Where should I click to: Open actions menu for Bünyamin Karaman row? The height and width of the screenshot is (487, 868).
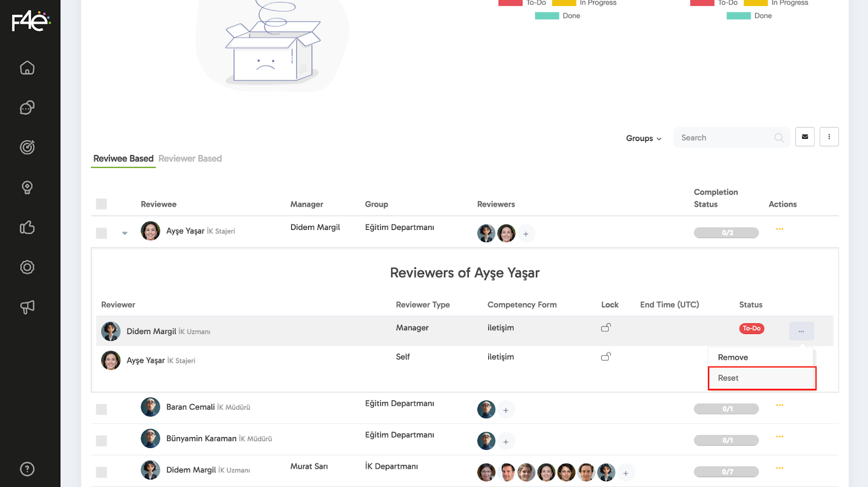(x=779, y=437)
